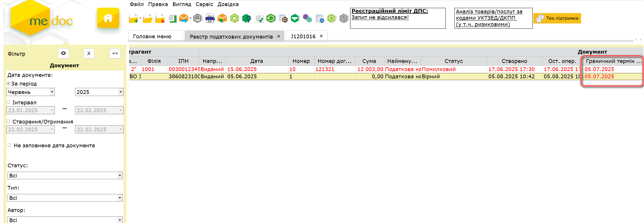Click the green hexagon magnifier search icon
The image size is (644, 223).
[x=246, y=19]
